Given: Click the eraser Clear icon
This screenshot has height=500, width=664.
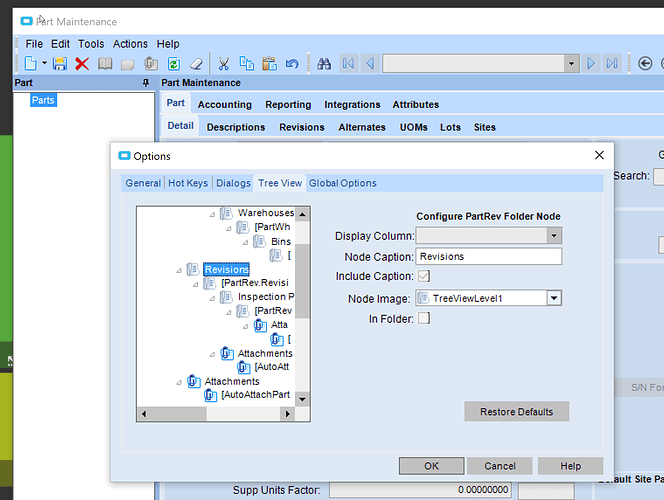Looking at the screenshot, I should pos(196,64).
